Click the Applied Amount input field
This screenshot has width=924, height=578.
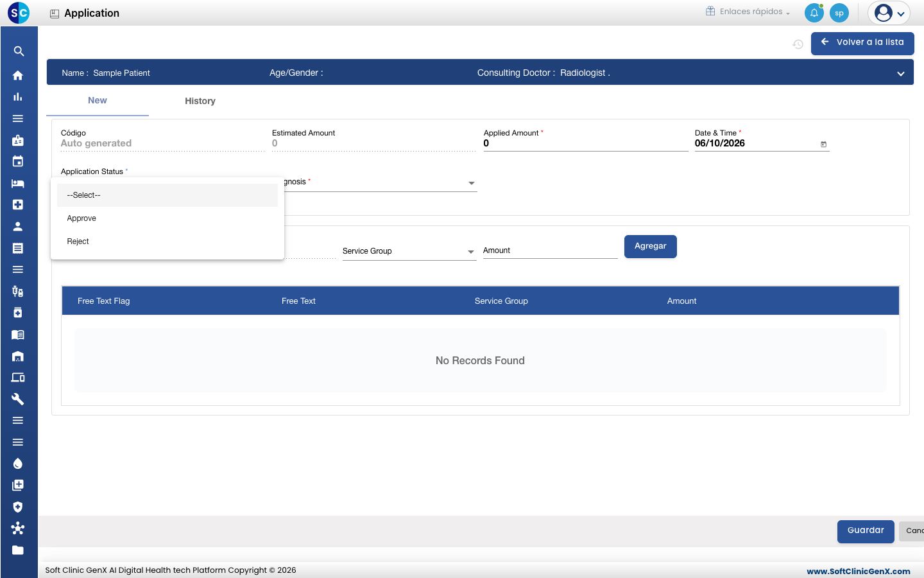pos(586,144)
